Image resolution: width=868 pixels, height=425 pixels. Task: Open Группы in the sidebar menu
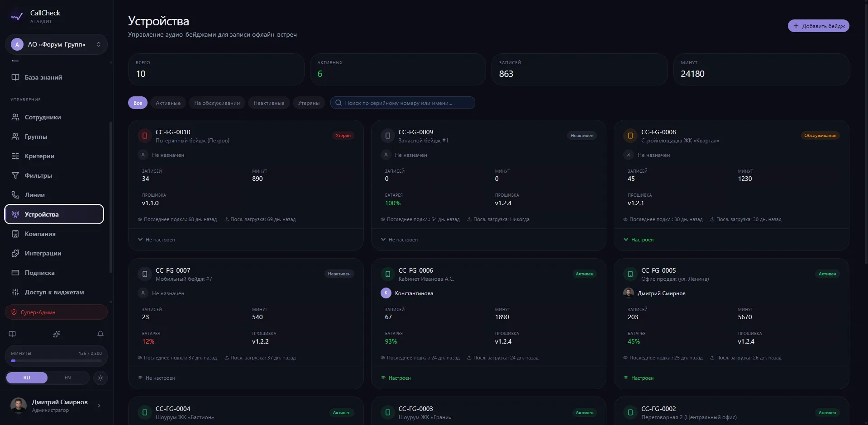point(54,137)
